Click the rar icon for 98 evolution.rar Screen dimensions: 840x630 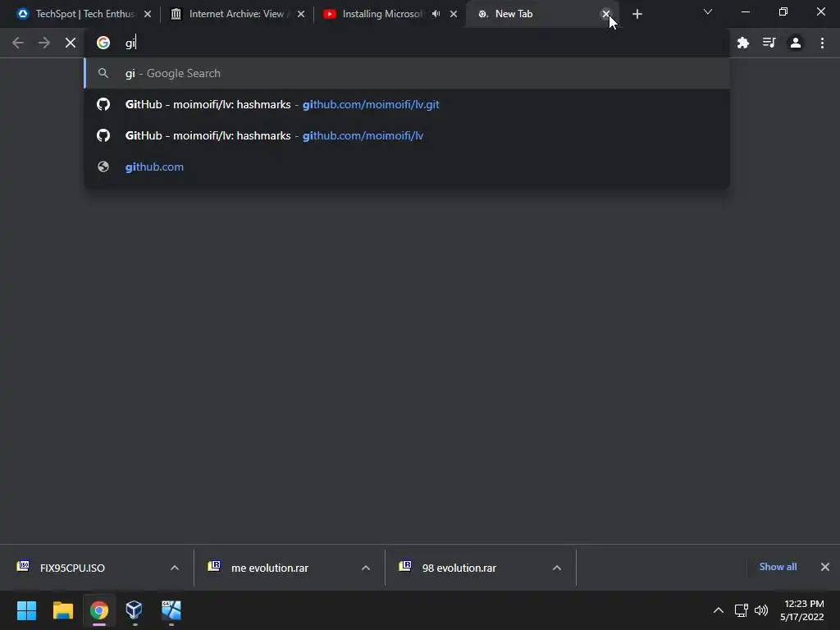pos(405,566)
